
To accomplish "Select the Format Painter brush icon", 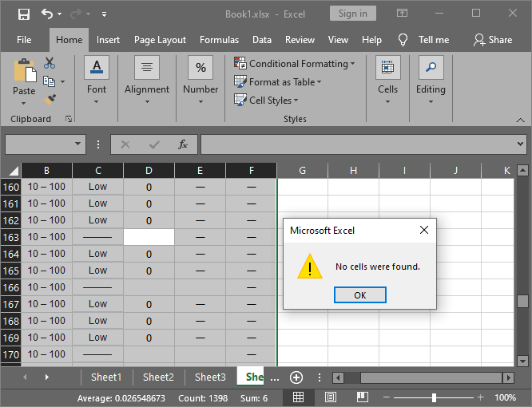I will pos(50,100).
